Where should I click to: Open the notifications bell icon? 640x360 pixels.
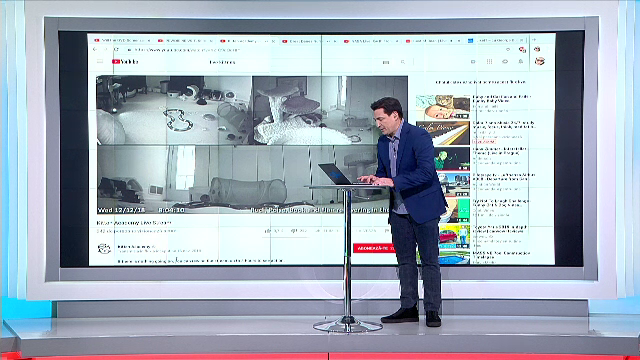tap(520, 62)
